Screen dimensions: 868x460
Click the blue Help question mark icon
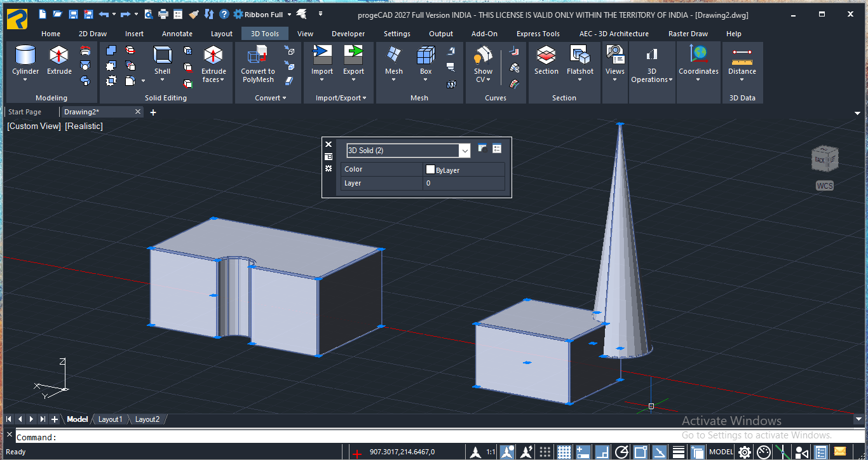click(x=224, y=14)
